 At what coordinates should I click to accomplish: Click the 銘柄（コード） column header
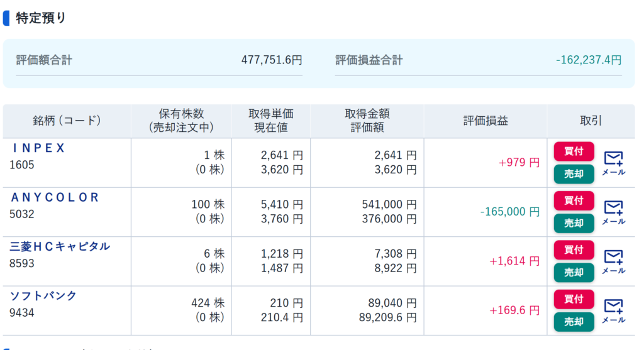(67, 121)
